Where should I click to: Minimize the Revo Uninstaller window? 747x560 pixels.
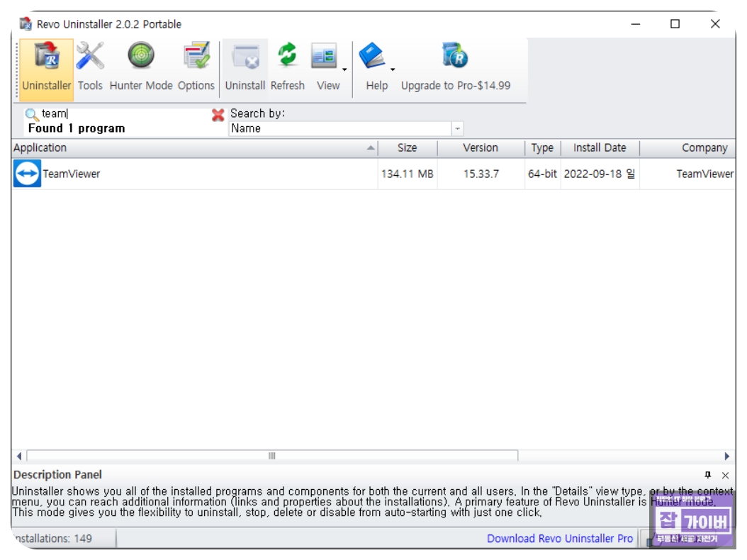636,24
